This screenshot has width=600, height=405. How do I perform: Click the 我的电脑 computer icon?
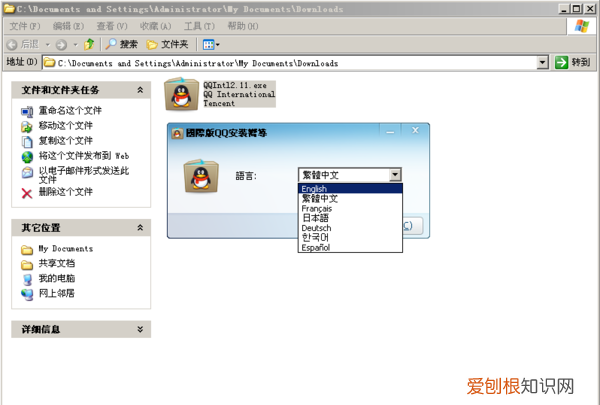tap(27, 280)
